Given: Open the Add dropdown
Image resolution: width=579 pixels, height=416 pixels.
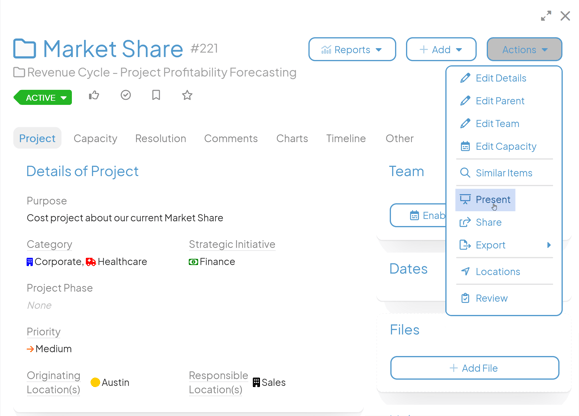Looking at the screenshot, I should [441, 49].
